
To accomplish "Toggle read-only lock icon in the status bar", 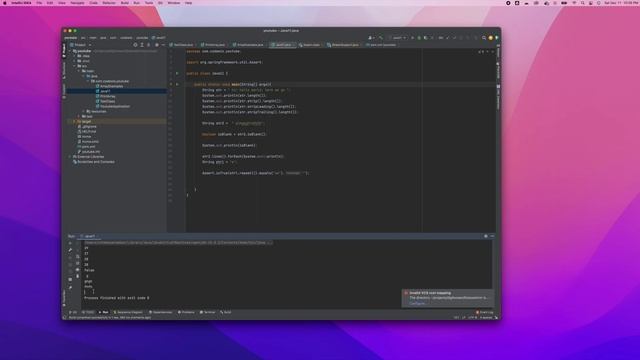I will (496, 318).
